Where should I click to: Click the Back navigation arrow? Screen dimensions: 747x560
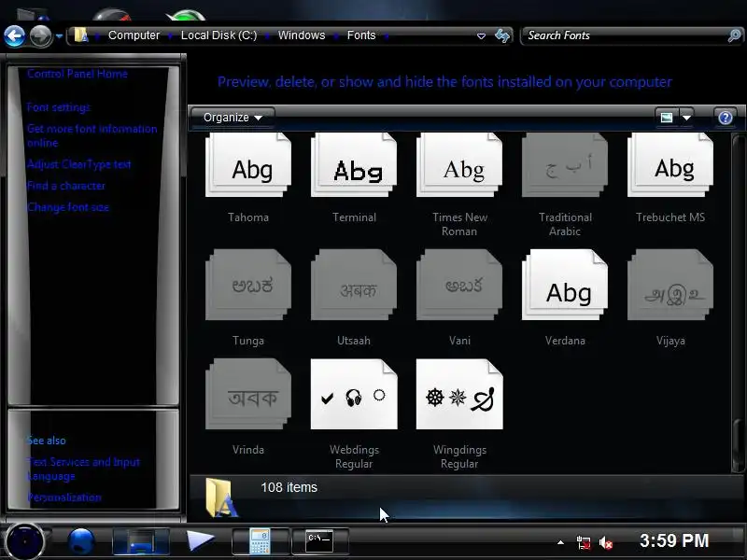[x=14, y=35]
